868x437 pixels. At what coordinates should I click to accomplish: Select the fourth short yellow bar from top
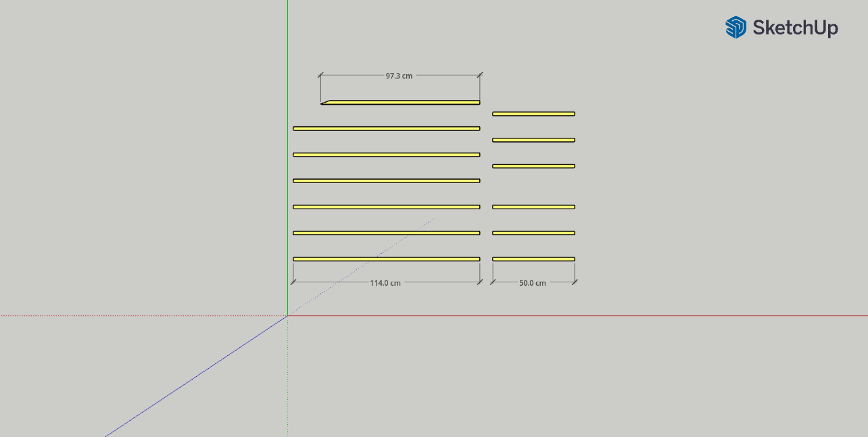(533, 207)
